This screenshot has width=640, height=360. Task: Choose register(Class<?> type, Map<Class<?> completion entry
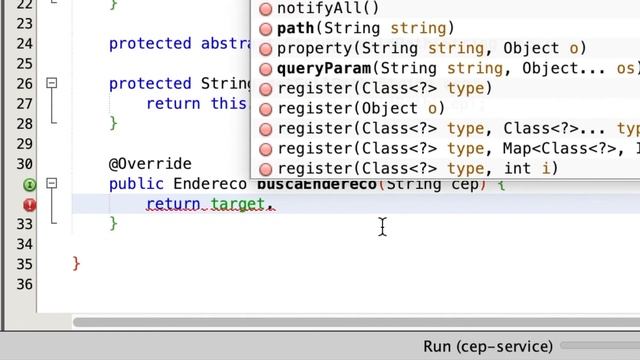click(445, 149)
